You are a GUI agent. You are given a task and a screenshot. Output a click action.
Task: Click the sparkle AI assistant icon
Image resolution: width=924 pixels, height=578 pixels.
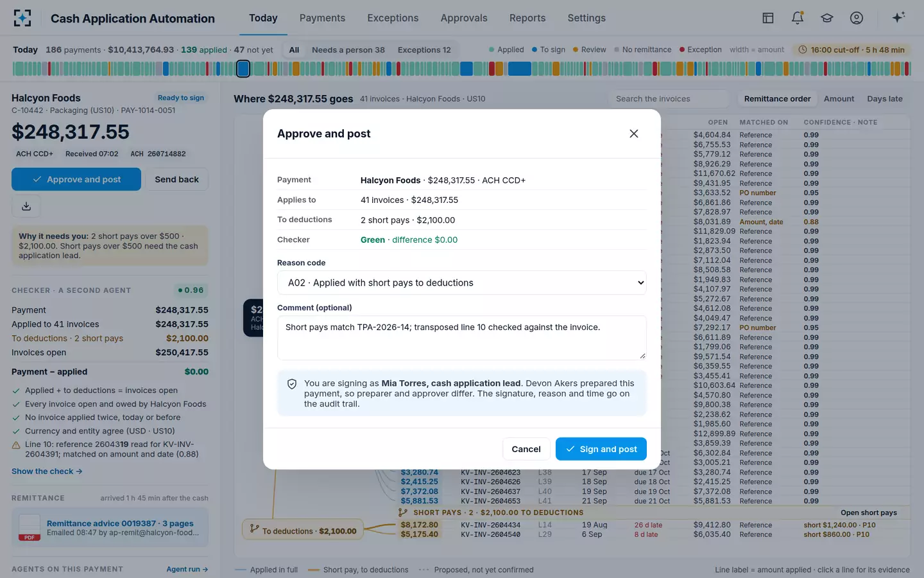[x=898, y=17]
